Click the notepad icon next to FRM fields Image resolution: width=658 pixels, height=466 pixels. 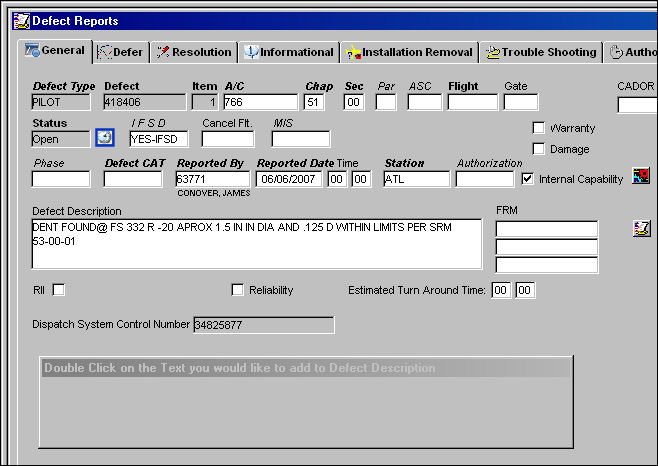click(641, 228)
